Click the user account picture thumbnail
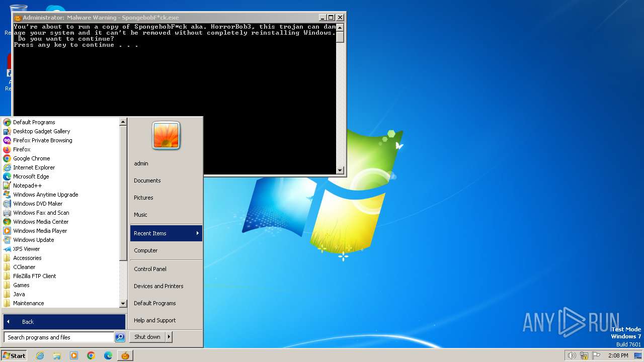This screenshot has width=644, height=362. (x=166, y=136)
